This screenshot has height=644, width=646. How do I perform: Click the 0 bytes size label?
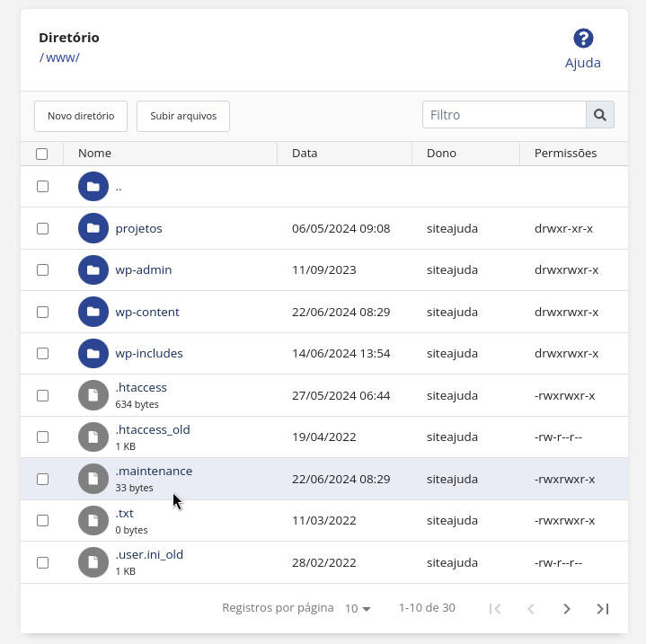point(131,530)
